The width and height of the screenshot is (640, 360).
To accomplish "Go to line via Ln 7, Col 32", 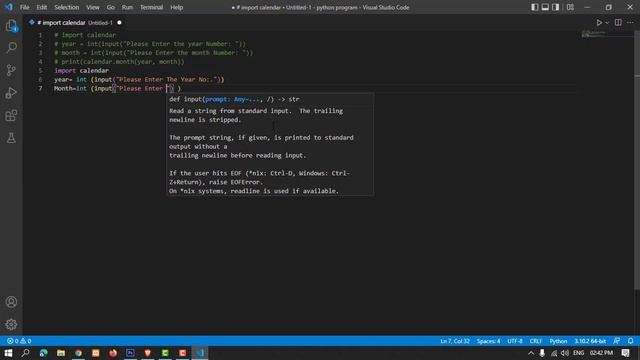I will click(x=455, y=341).
